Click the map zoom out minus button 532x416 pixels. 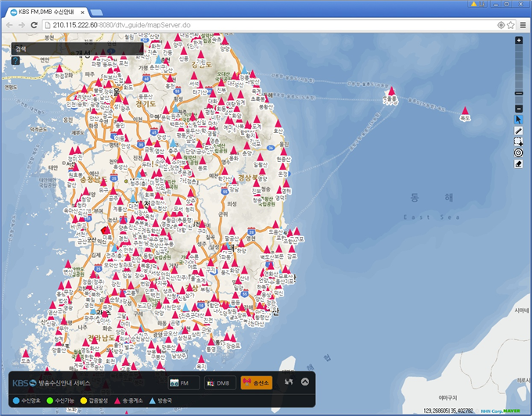(x=519, y=108)
